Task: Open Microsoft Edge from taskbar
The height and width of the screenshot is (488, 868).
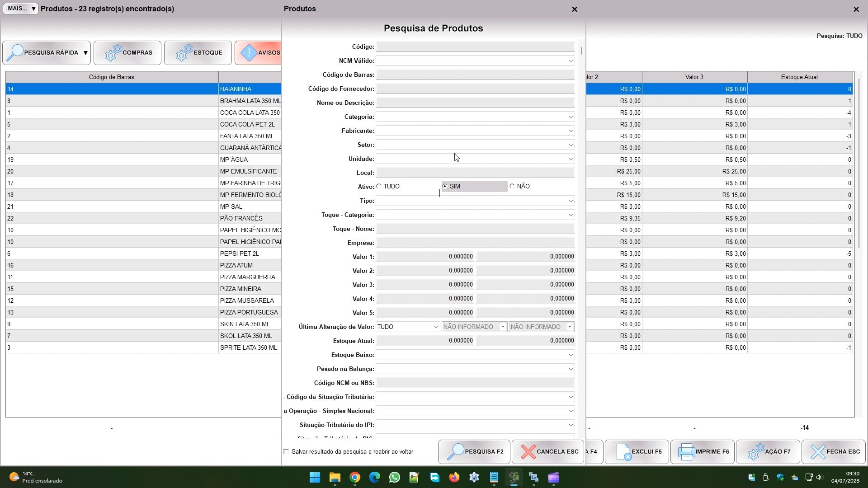Action: pos(375,477)
